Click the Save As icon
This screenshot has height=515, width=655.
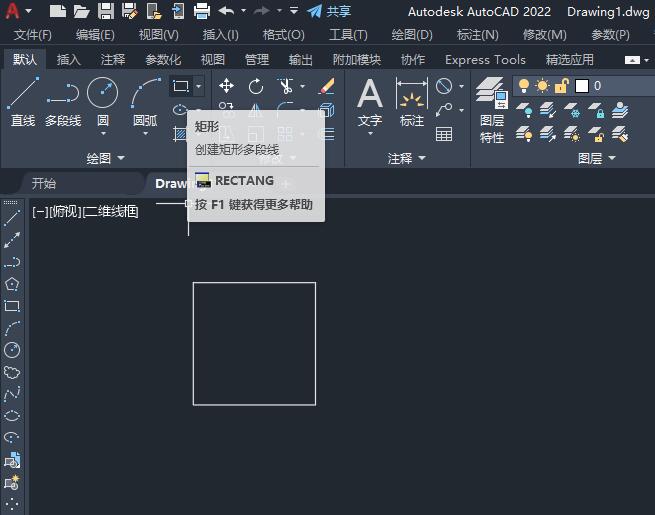click(x=129, y=11)
